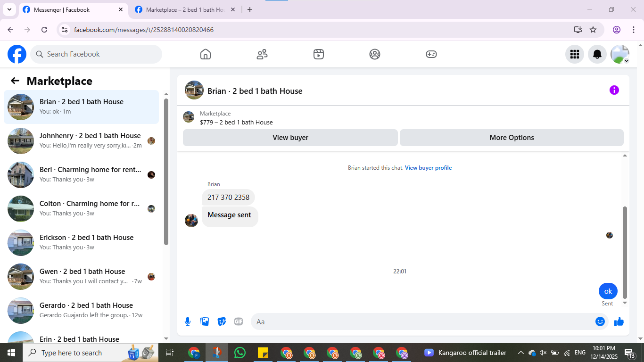Screen dimensions: 644x362
Task: Select the Johnhenry conversation
Action: pos(81,140)
